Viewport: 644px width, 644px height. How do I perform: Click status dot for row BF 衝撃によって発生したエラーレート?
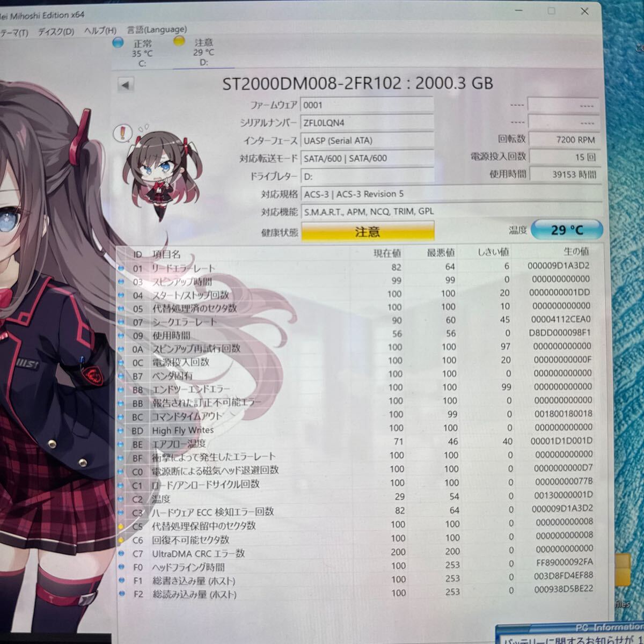(x=121, y=458)
